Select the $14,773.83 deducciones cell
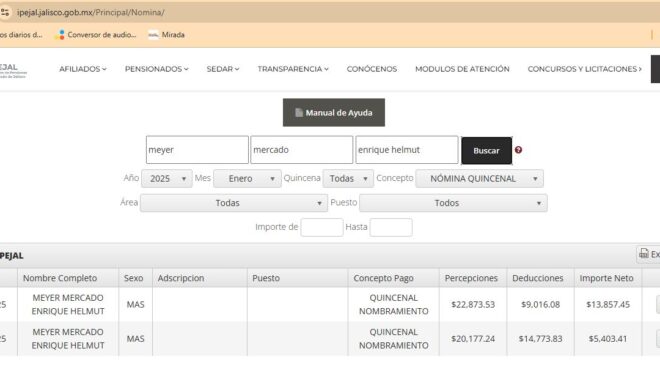 [x=540, y=338]
